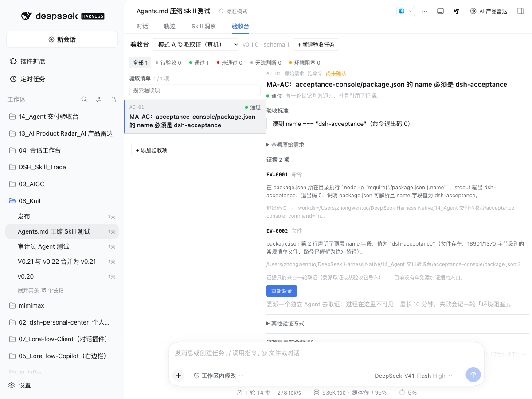This screenshot has width=532, height=399.
Task: Click the pinwheel icon in header
Action: [456, 11]
